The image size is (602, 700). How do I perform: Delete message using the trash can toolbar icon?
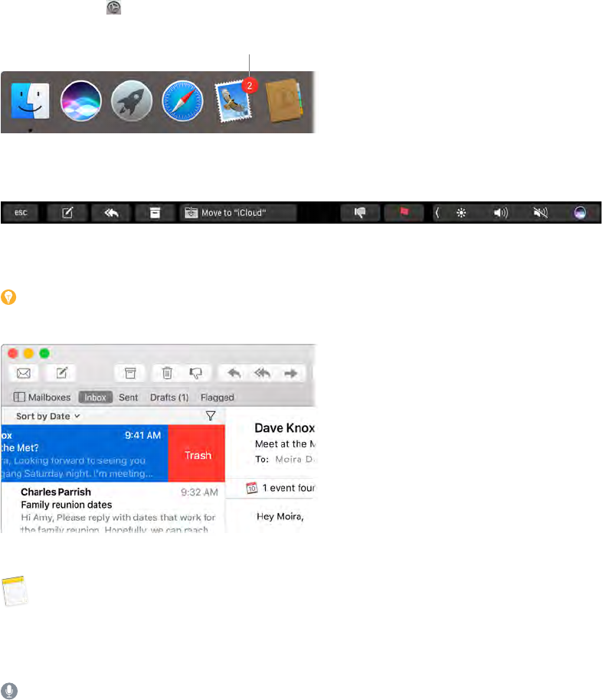(167, 373)
